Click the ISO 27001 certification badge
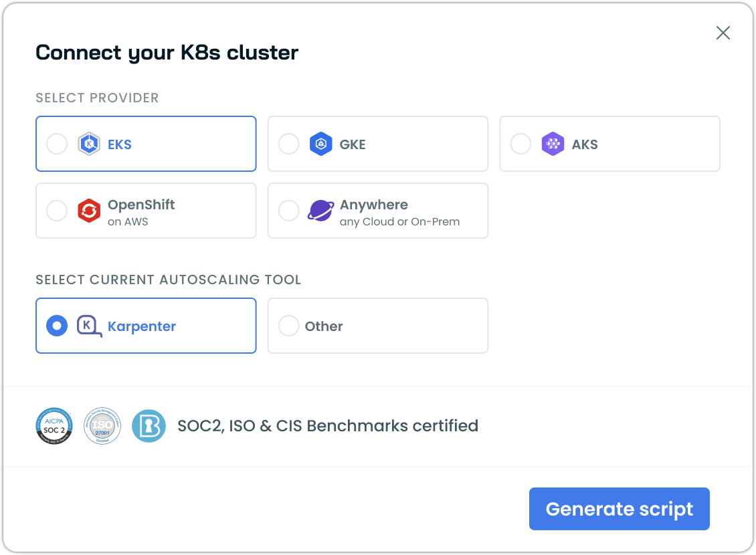 point(102,426)
